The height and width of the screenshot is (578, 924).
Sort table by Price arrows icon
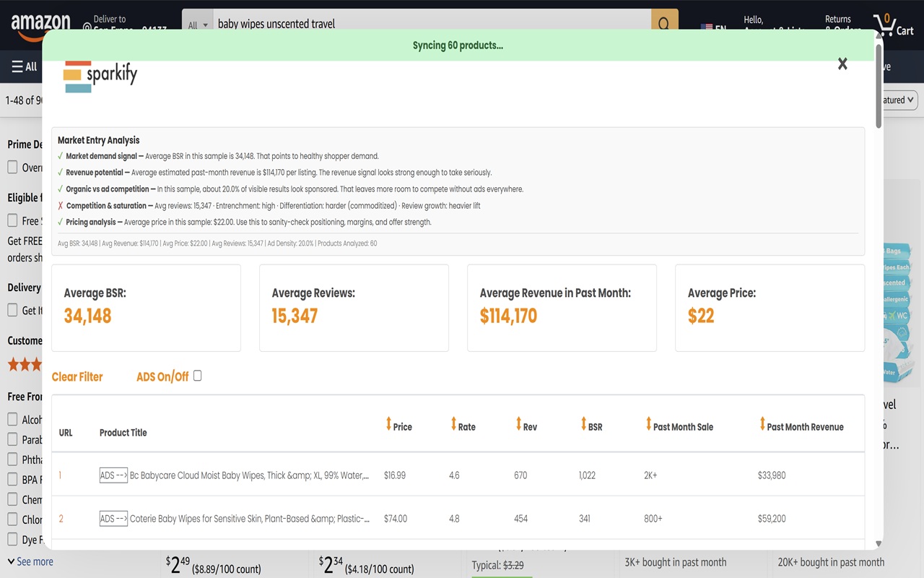[x=388, y=424]
